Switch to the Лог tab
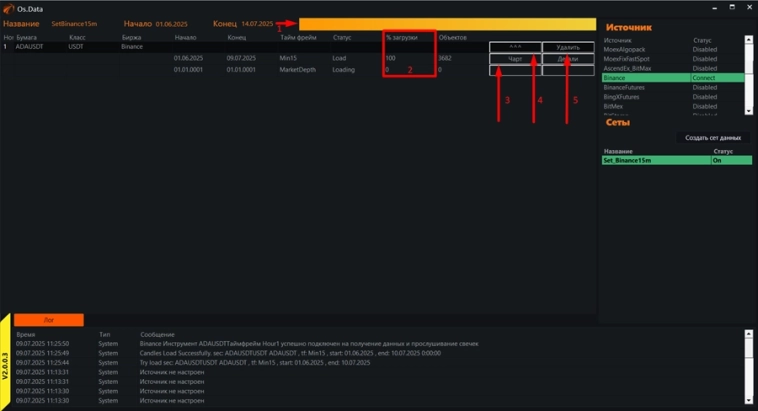This screenshot has height=411, width=758. coord(49,320)
